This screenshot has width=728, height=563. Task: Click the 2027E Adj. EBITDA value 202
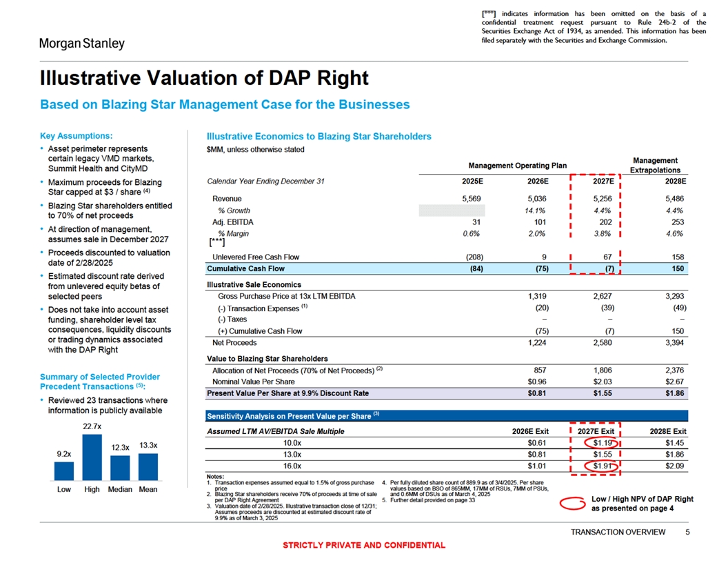pos(605,222)
